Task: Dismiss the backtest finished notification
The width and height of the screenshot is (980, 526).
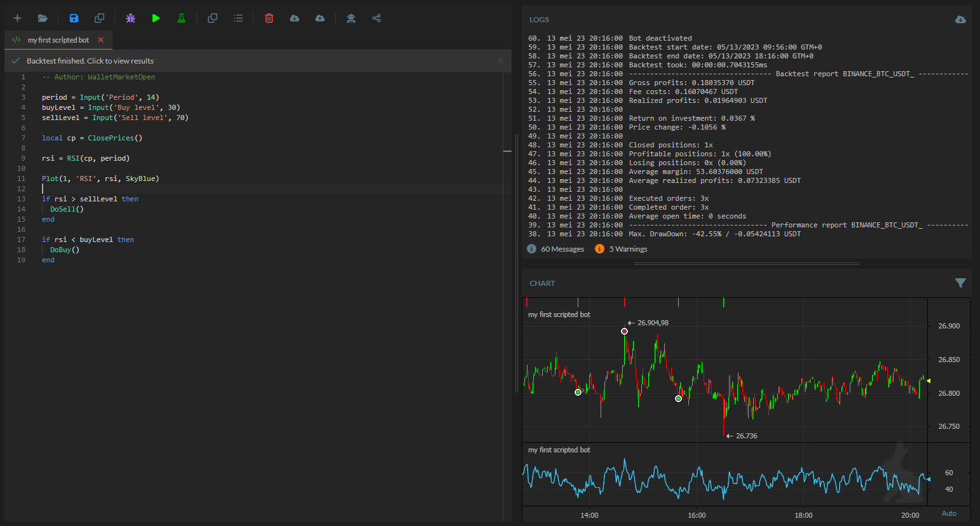Action: 500,60
